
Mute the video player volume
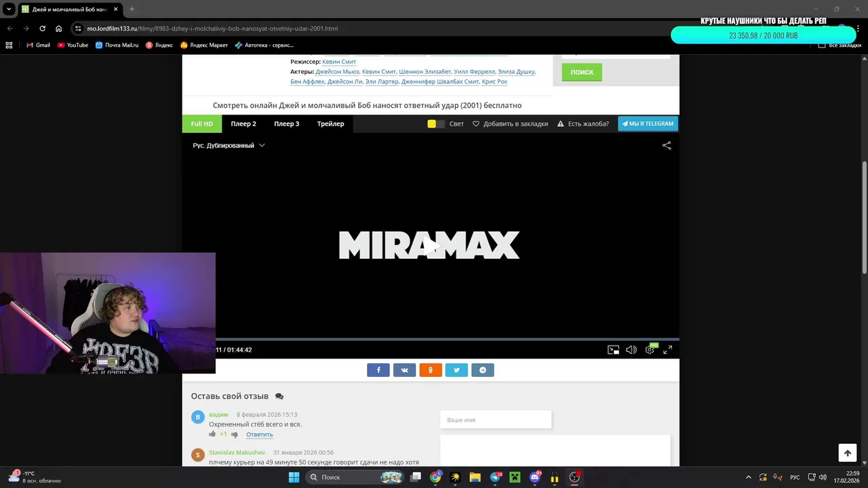[631, 350]
